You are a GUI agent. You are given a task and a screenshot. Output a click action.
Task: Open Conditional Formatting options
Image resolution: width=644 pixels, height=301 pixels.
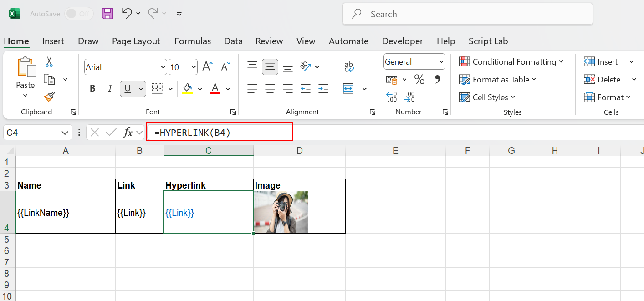(511, 61)
